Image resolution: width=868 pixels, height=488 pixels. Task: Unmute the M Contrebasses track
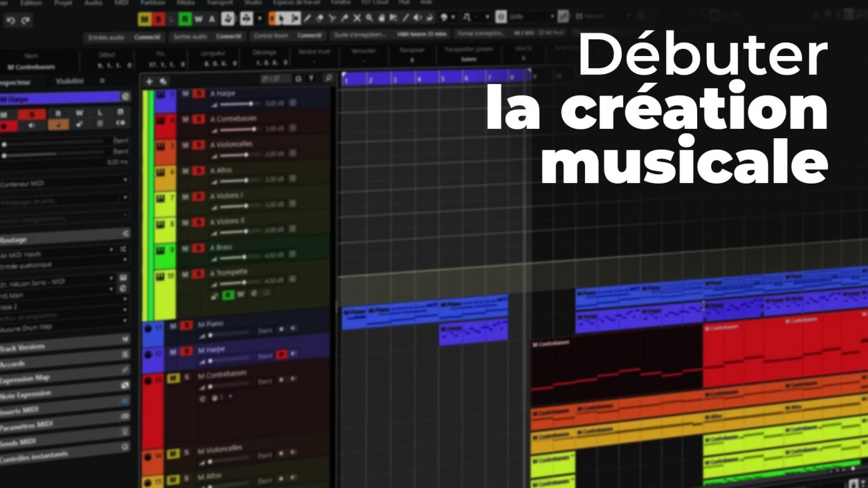tap(173, 378)
